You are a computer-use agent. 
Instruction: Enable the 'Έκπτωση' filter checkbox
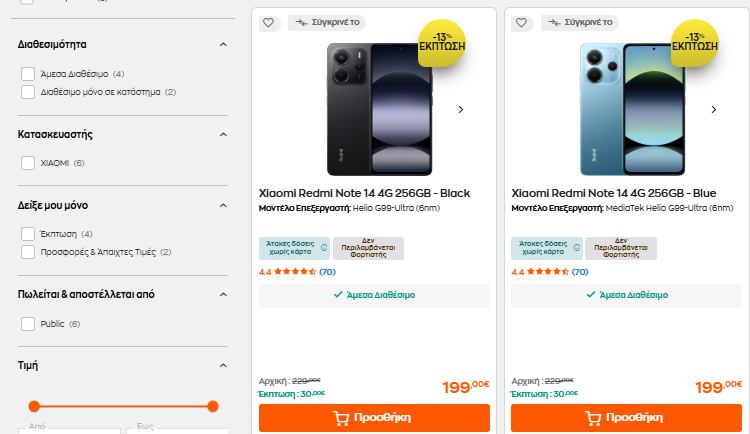(28, 234)
